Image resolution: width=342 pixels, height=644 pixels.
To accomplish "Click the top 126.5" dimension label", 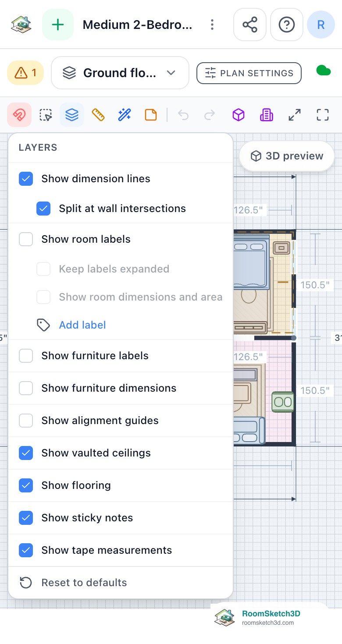I will click(248, 210).
